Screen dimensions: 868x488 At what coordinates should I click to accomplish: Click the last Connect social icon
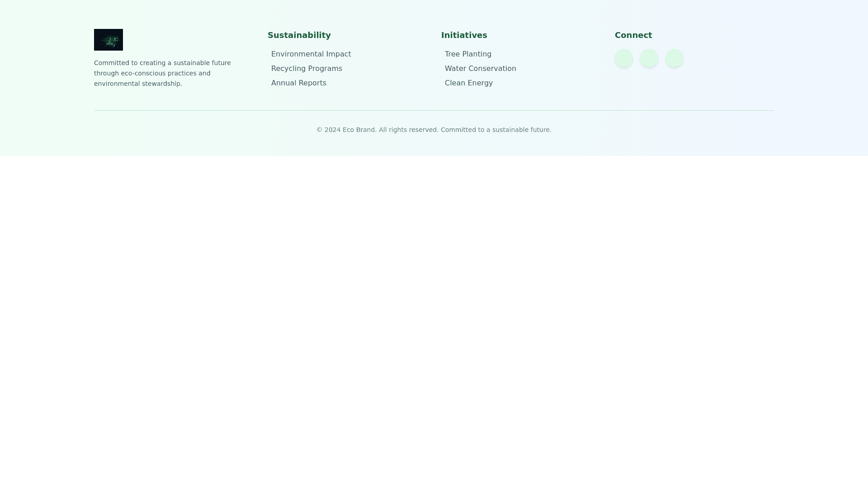pos(675,58)
